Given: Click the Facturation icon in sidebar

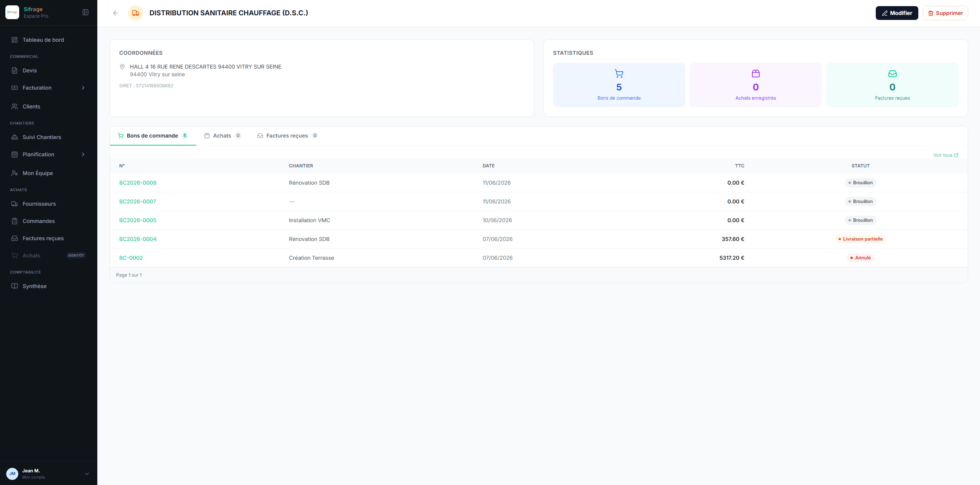Looking at the screenshot, I should click(x=15, y=88).
